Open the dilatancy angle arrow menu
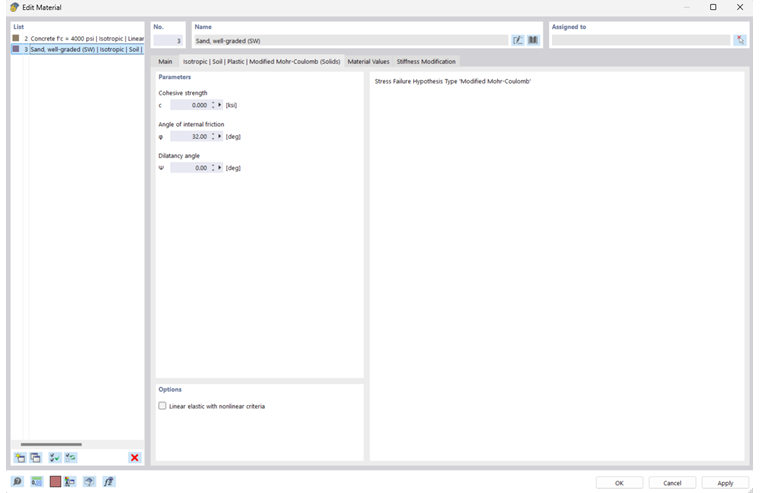 220,168
